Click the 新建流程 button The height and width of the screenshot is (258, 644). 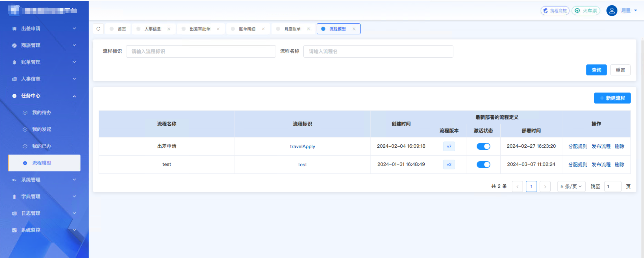click(612, 98)
